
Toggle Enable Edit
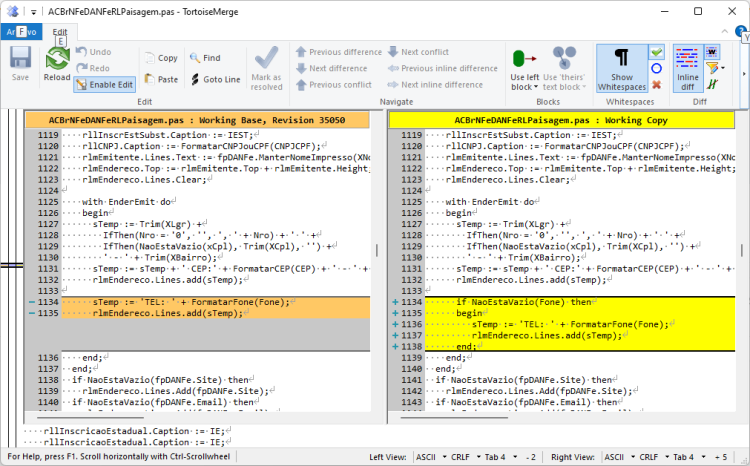[105, 84]
